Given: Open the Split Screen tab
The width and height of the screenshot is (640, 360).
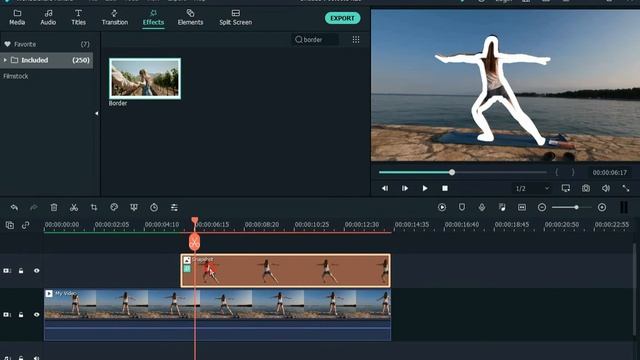Looking at the screenshot, I should point(236,18).
